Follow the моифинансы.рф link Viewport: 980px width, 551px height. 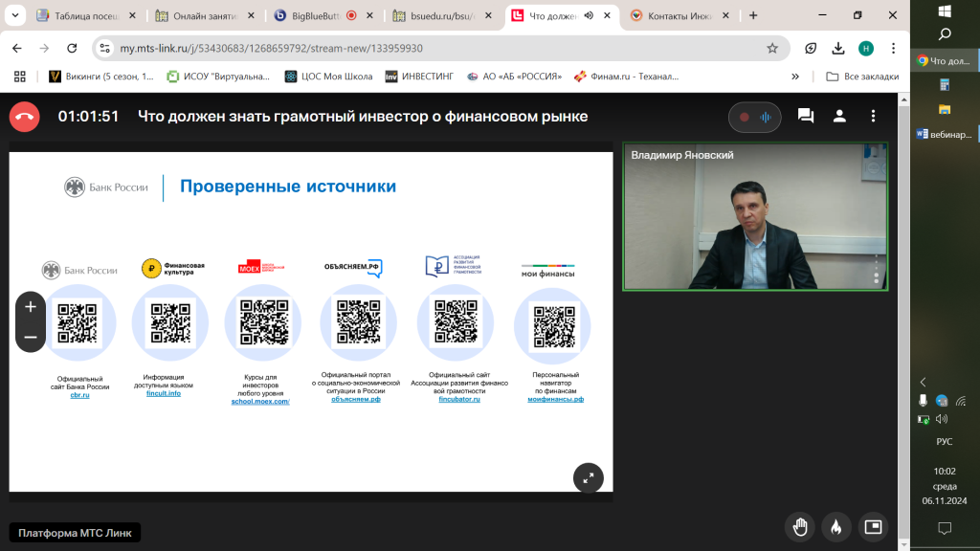pos(556,399)
